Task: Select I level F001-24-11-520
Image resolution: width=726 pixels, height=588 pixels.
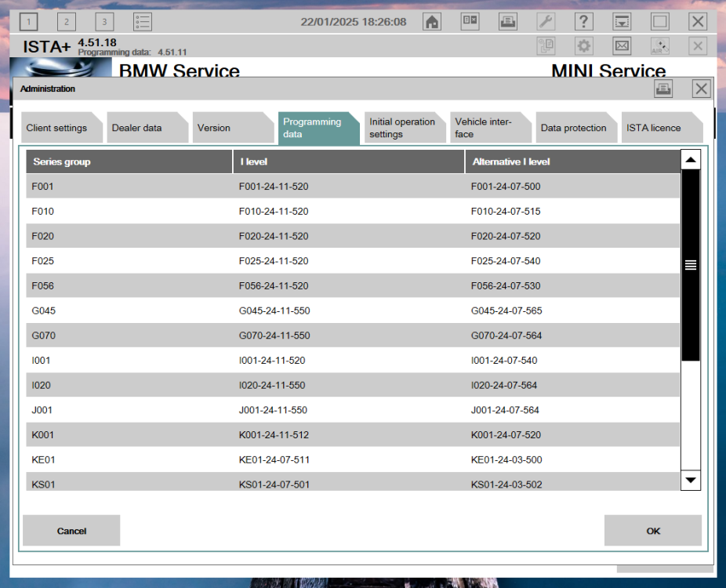Action: coord(274,187)
